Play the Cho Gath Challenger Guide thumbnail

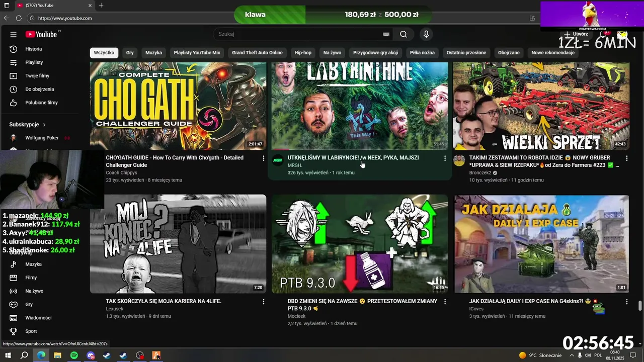coord(178,106)
